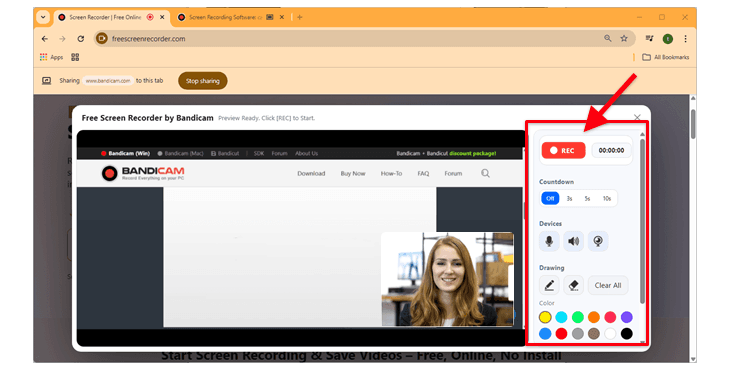The height and width of the screenshot is (370, 730).
Task: Click Download in the previewed Bandicam site
Action: (x=311, y=173)
